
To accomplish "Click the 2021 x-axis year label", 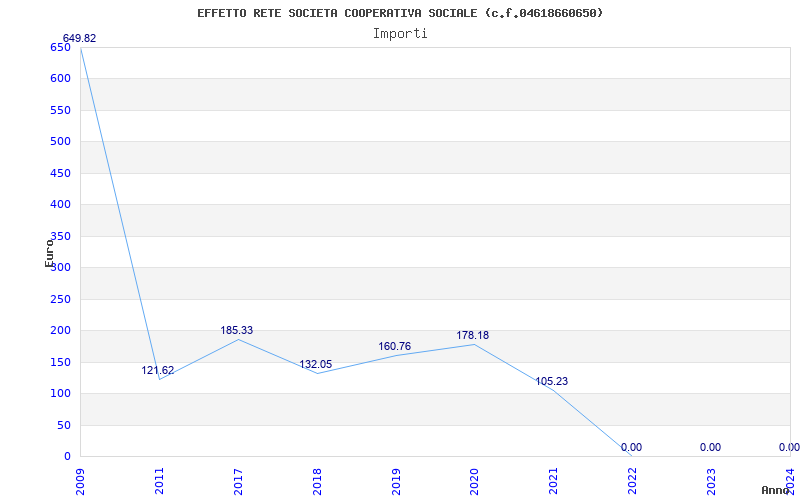I will click(554, 481).
